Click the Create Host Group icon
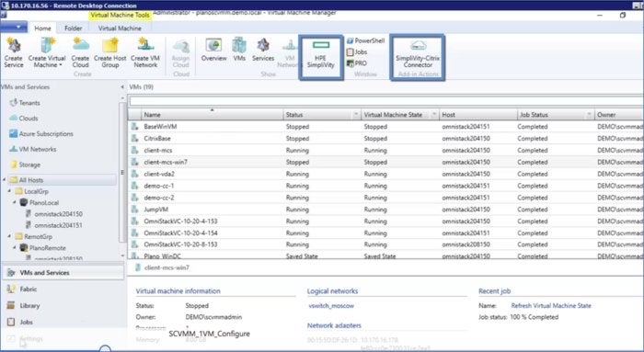Image resolution: width=644 pixels, height=352 pixels. click(109, 52)
